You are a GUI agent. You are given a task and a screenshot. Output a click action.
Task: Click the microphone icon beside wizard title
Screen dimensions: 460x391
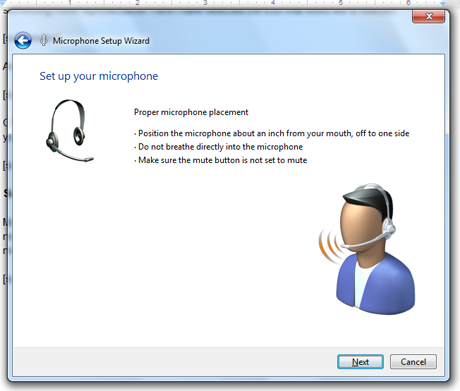pyautogui.click(x=43, y=41)
